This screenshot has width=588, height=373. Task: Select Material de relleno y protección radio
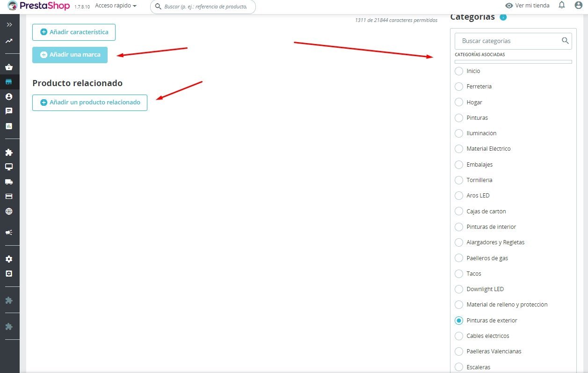[459, 305]
